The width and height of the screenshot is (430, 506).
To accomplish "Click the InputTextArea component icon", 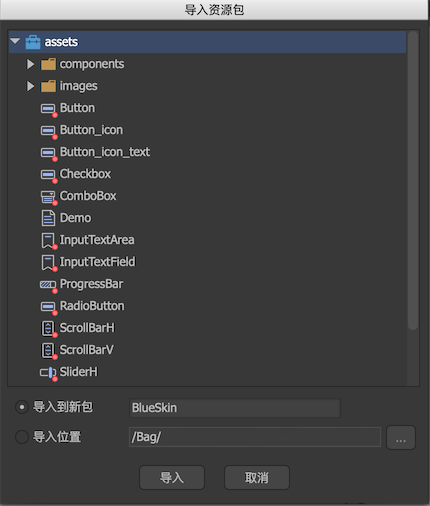I will (49, 241).
